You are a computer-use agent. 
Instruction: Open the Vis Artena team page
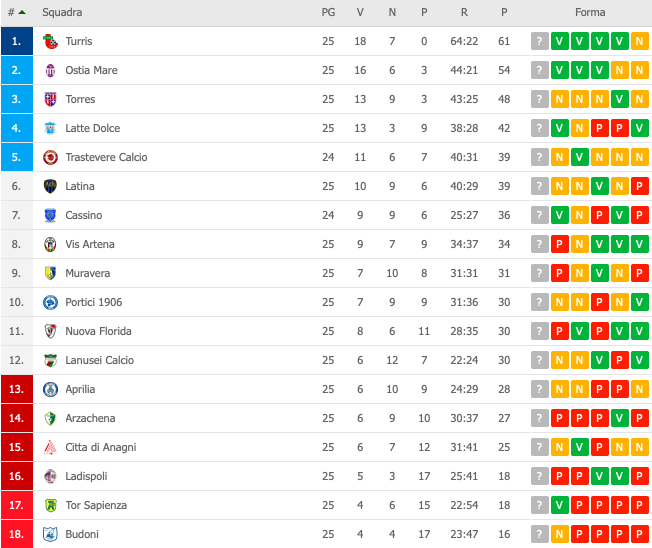(x=90, y=244)
